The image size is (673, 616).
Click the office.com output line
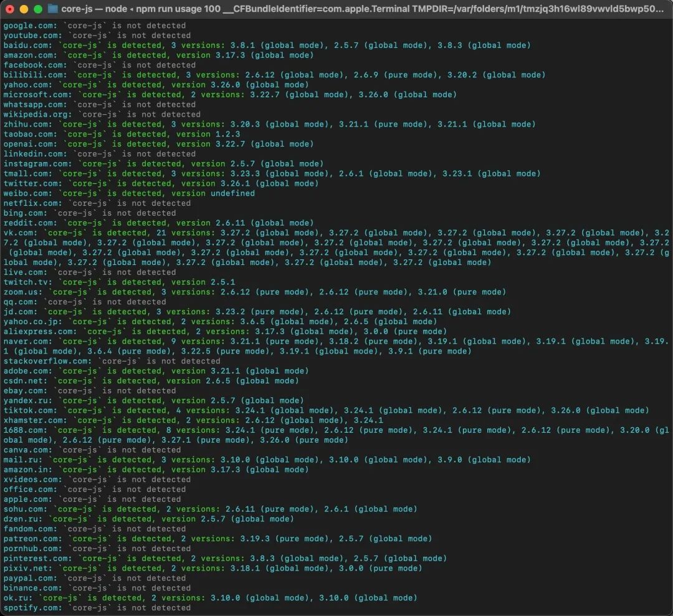click(x=95, y=490)
